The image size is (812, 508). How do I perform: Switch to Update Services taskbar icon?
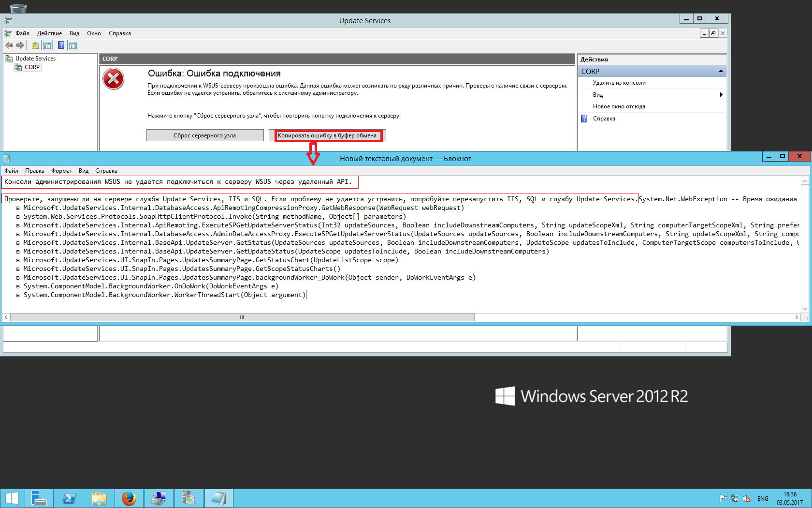188,498
